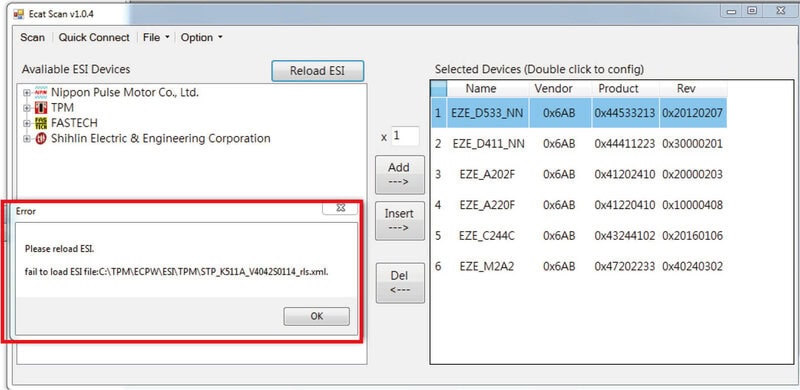The width and height of the screenshot is (800, 390).
Task: Click product cell 0x44533213
Action: tap(624, 113)
